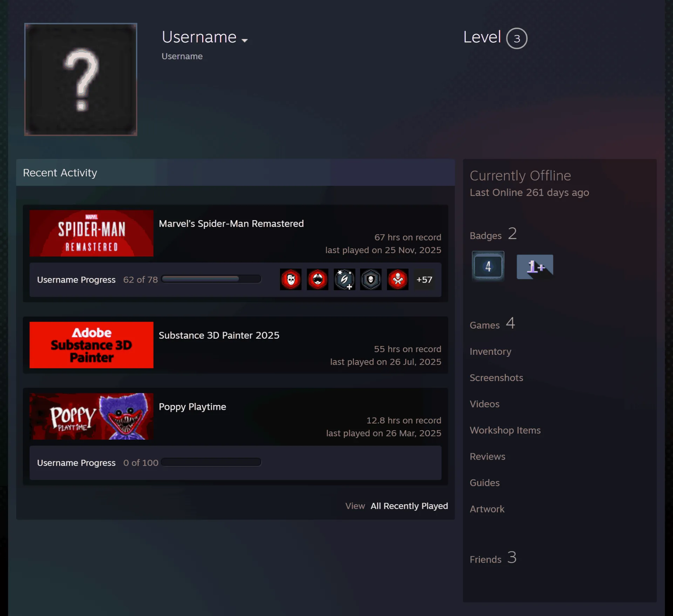Open the Inventory link
Viewport: 673px width, 616px height.
tap(490, 352)
